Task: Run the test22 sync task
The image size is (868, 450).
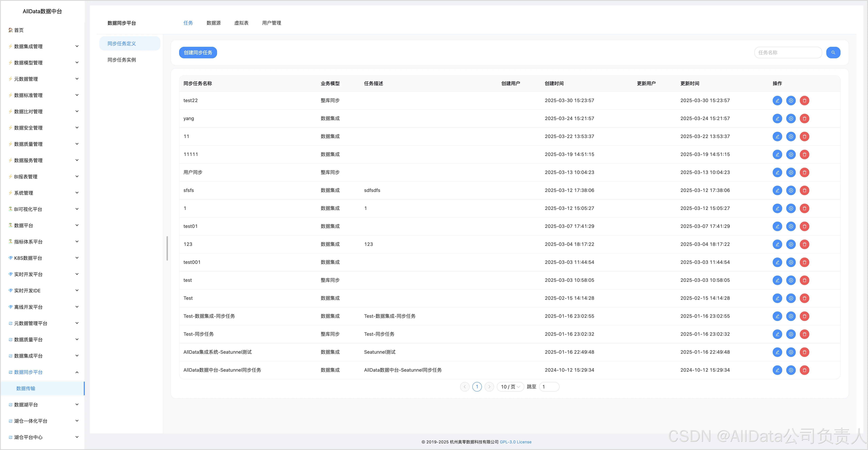Action: click(791, 100)
